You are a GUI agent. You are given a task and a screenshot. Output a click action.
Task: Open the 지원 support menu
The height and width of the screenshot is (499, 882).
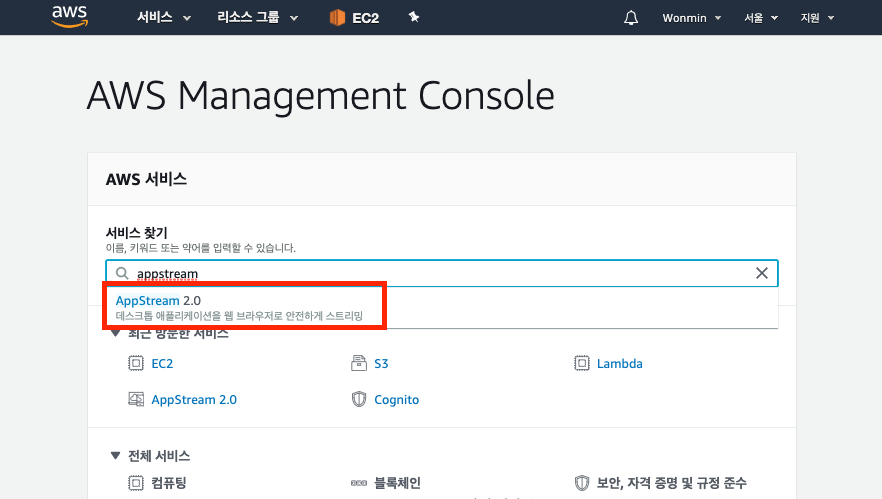[x=817, y=18]
